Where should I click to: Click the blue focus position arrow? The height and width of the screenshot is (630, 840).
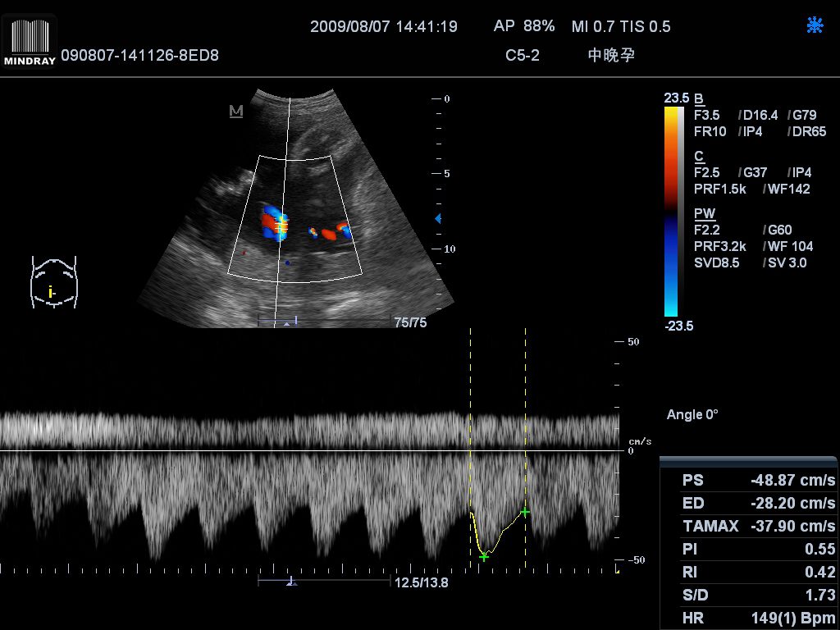click(x=438, y=218)
